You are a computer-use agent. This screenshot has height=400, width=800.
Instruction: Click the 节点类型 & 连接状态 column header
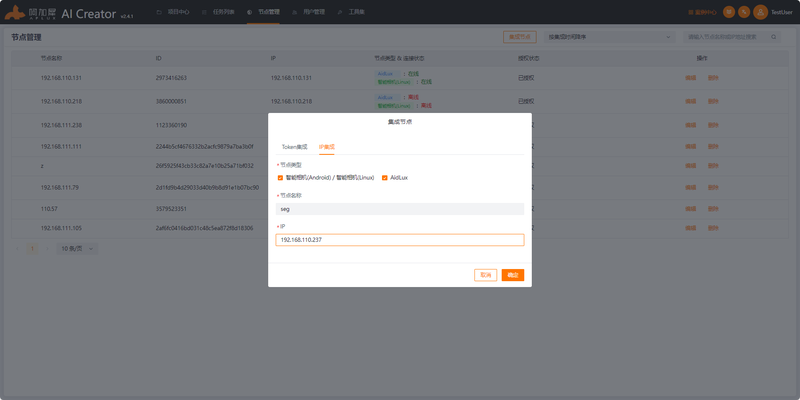pyautogui.click(x=399, y=59)
